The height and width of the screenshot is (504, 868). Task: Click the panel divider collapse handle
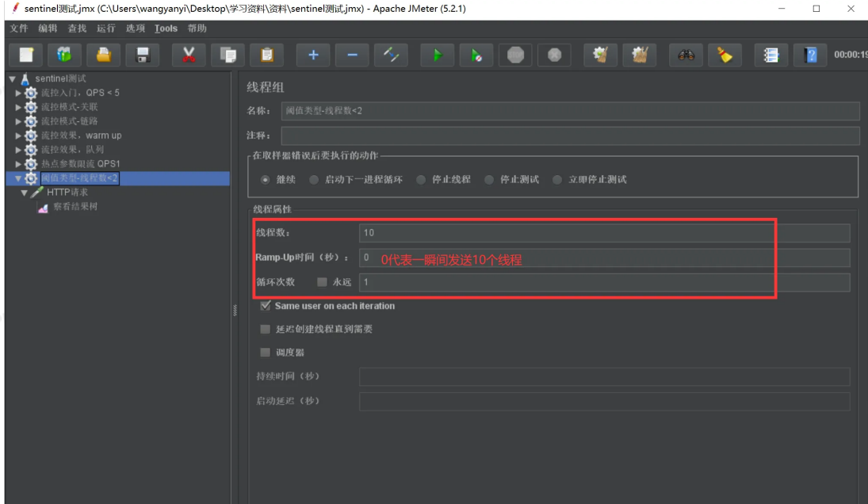coord(235,311)
